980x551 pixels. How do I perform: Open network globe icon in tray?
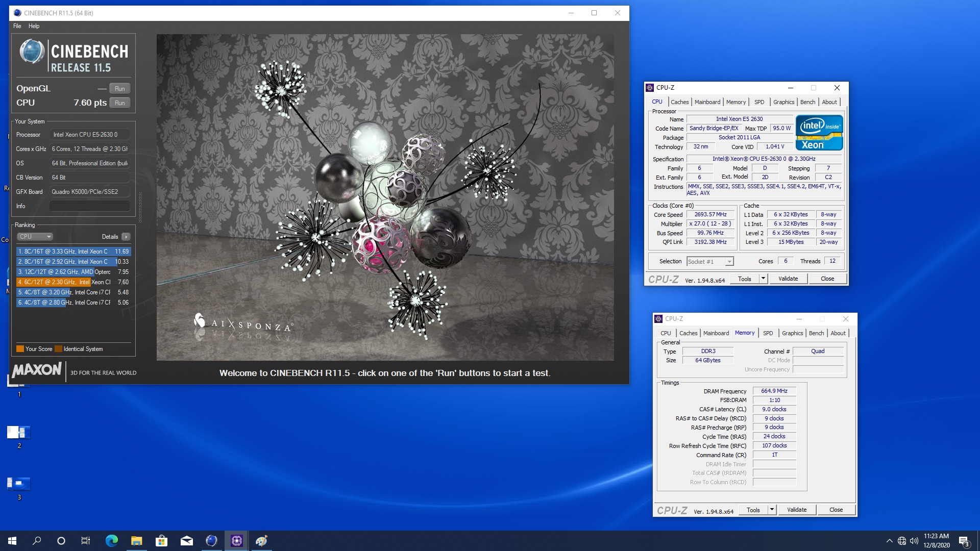coord(902,541)
